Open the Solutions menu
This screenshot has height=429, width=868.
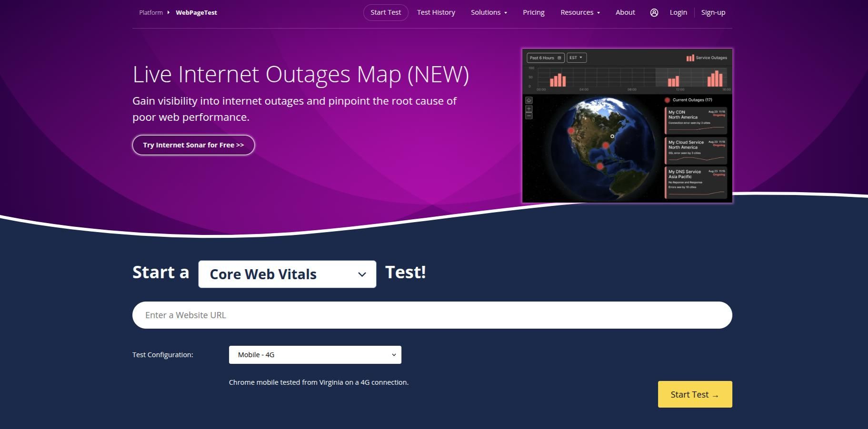489,12
